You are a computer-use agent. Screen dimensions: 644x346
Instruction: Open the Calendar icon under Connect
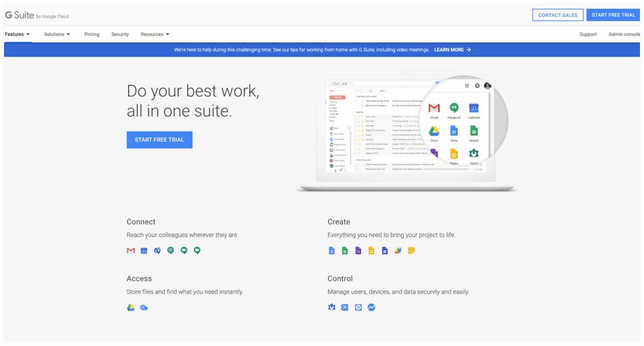tap(144, 250)
